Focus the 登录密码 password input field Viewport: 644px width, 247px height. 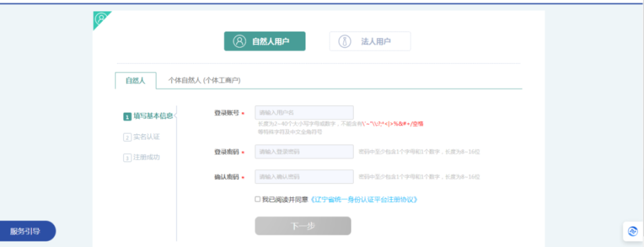point(304,152)
